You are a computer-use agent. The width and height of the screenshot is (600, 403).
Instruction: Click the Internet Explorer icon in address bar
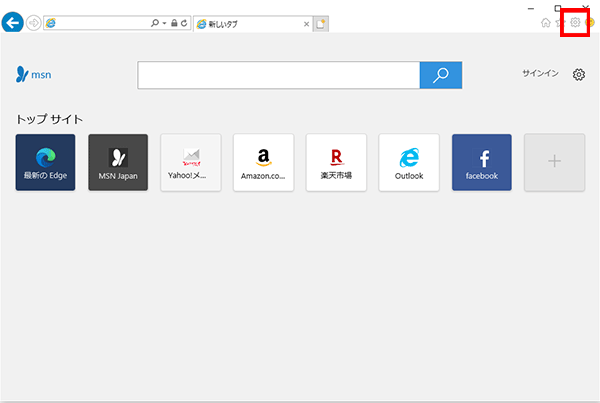click(51, 23)
